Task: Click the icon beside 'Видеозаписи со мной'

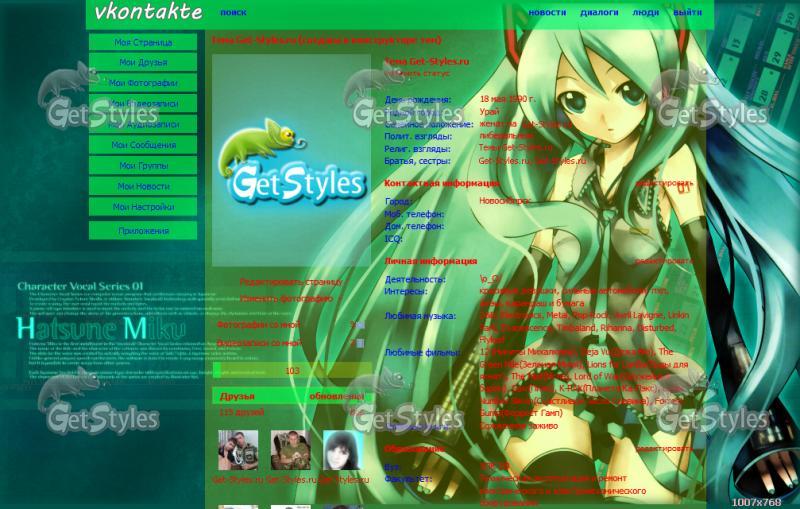Action: 361,343
